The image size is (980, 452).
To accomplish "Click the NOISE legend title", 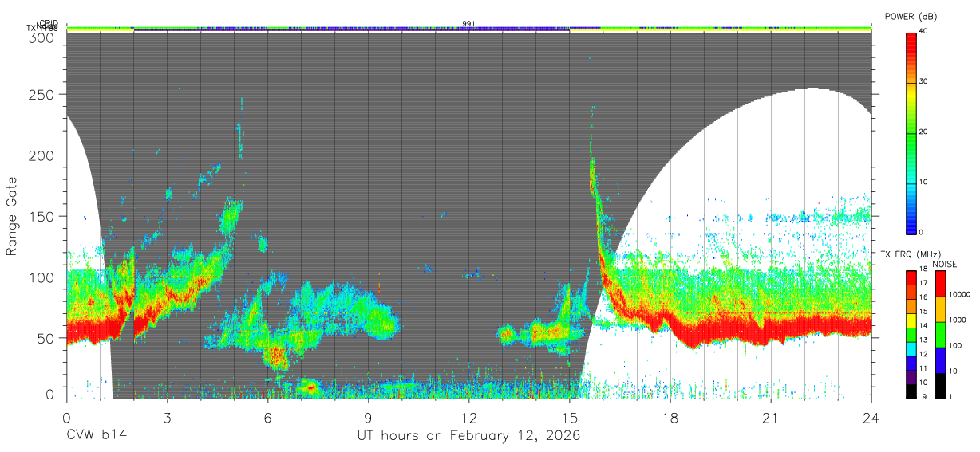I will click(943, 264).
